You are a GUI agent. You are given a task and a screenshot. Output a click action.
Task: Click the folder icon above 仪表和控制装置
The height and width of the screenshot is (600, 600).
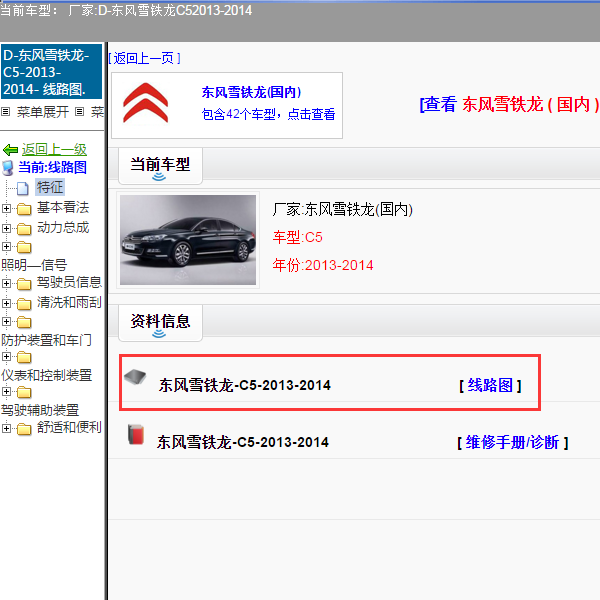(x=24, y=357)
